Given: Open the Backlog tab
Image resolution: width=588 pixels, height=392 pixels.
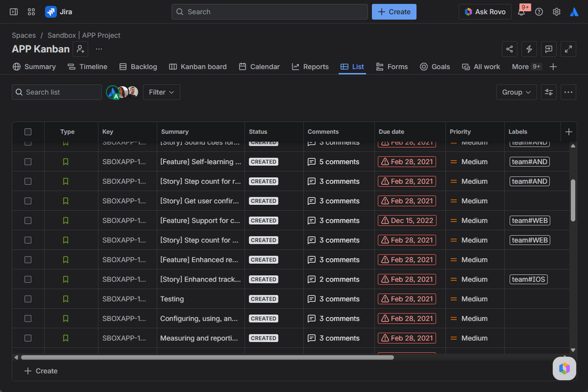Looking at the screenshot, I should click(x=138, y=67).
